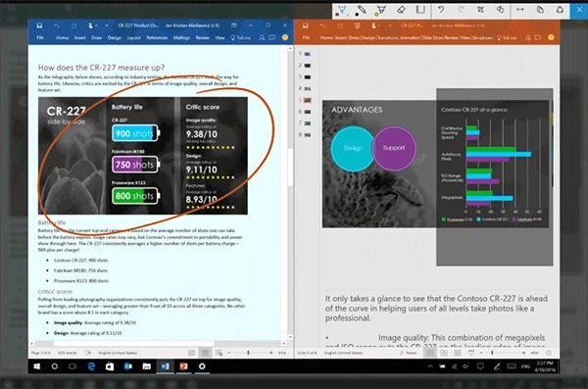Select slide 5 thumbnail in PowerPoint
This screenshot has width=588, height=389.
(x=308, y=100)
